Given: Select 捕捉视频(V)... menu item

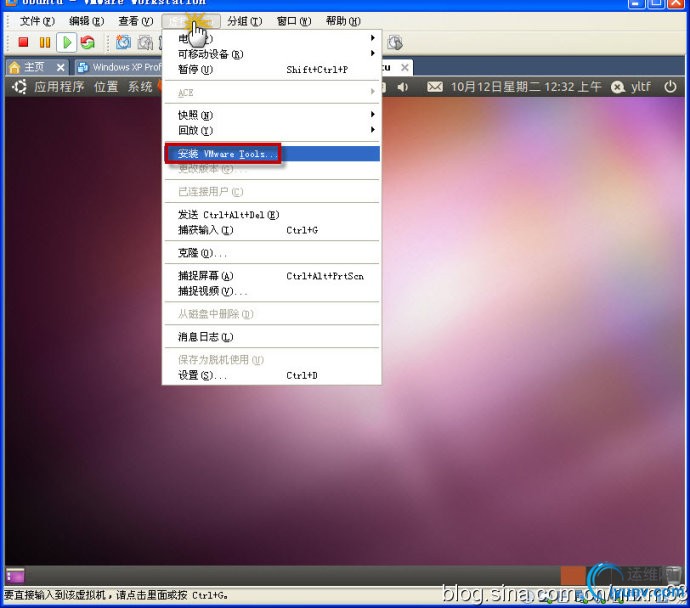Looking at the screenshot, I should coord(272,291).
